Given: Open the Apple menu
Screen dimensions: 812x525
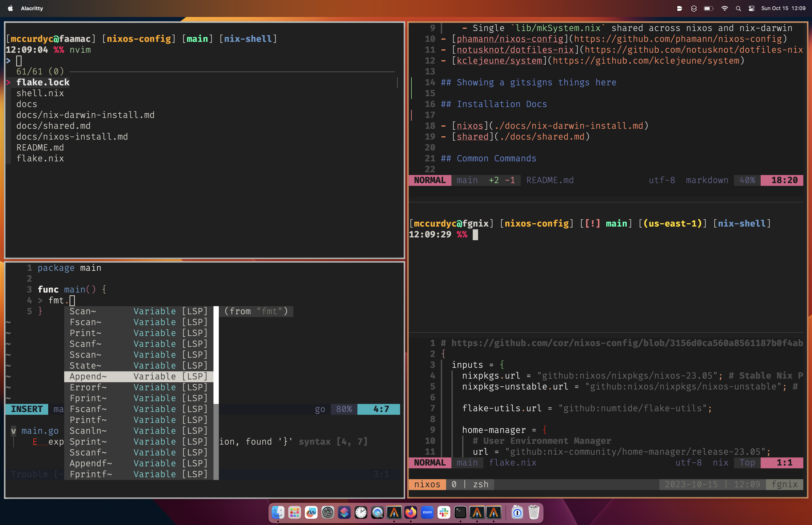Looking at the screenshot, I should click(x=10, y=8).
